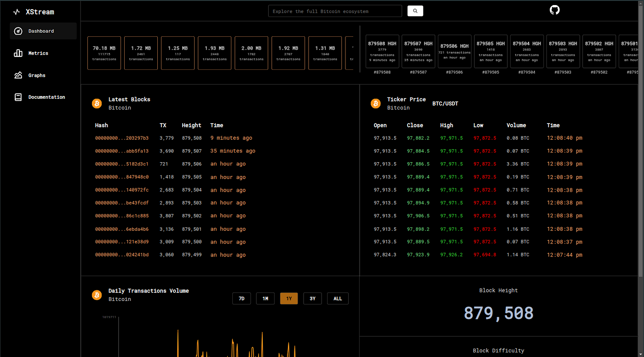This screenshot has width=644, height=357.
Task: Click the #879507 label under block cards
Action: 419,73
